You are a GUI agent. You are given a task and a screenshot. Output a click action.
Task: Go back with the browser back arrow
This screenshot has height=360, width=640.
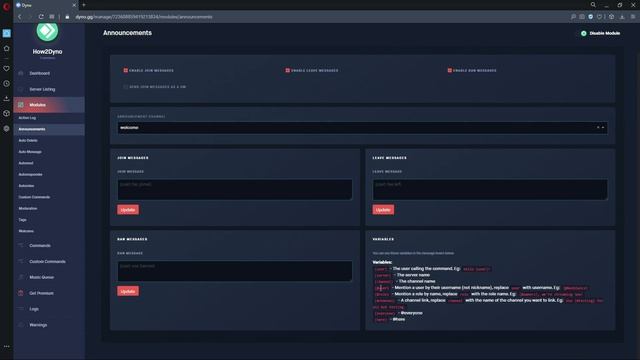click(20, 17)
